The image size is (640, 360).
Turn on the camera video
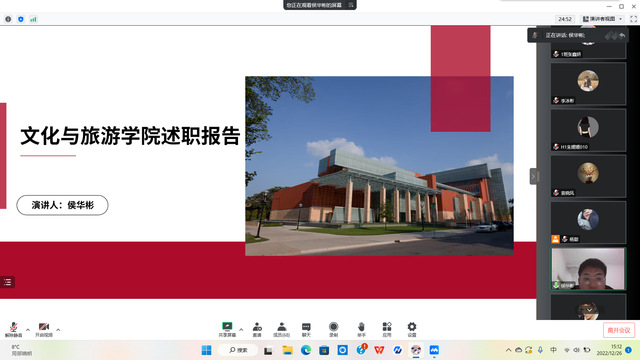(x=44, y=329)
